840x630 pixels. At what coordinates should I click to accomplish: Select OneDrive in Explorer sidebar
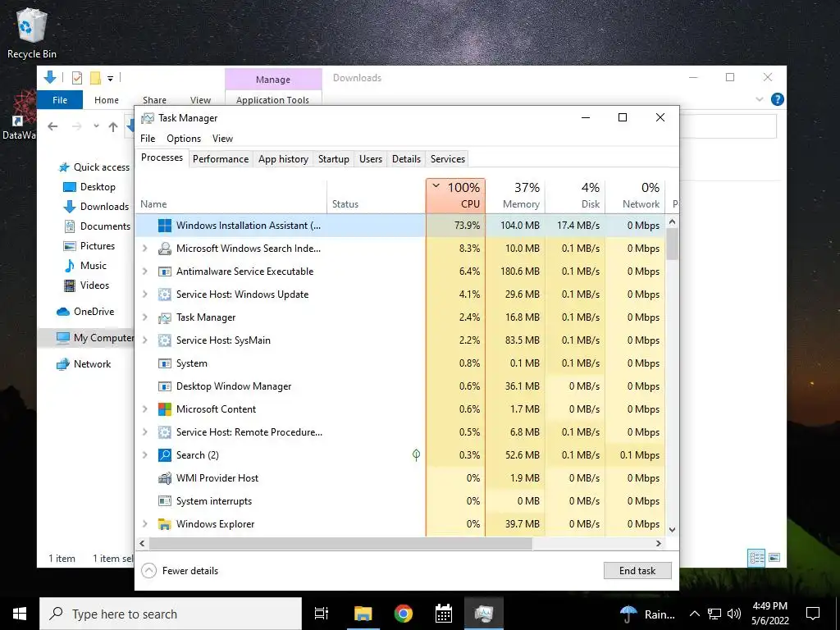[85, 312]
